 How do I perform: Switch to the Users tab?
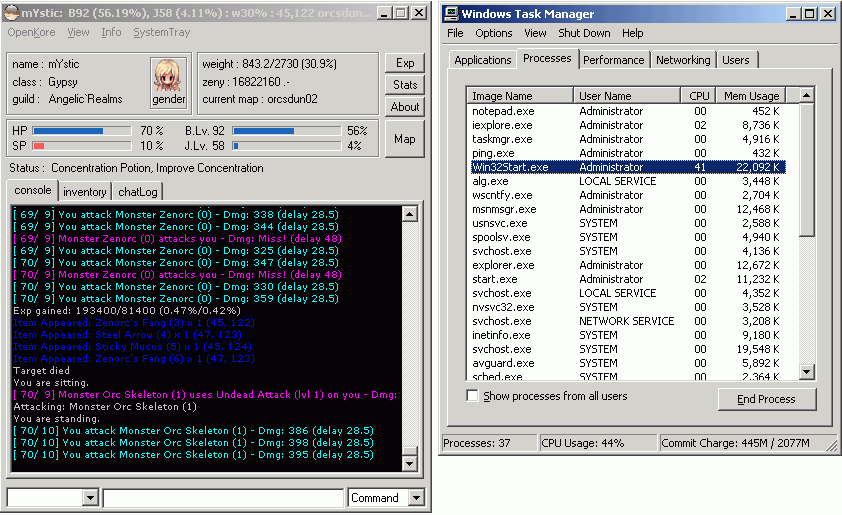click(735, 60)
